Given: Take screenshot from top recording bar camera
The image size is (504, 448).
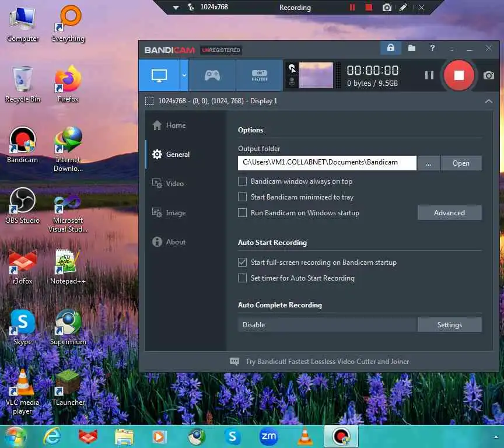Looking at the screenshot, I should coord(387,7).
